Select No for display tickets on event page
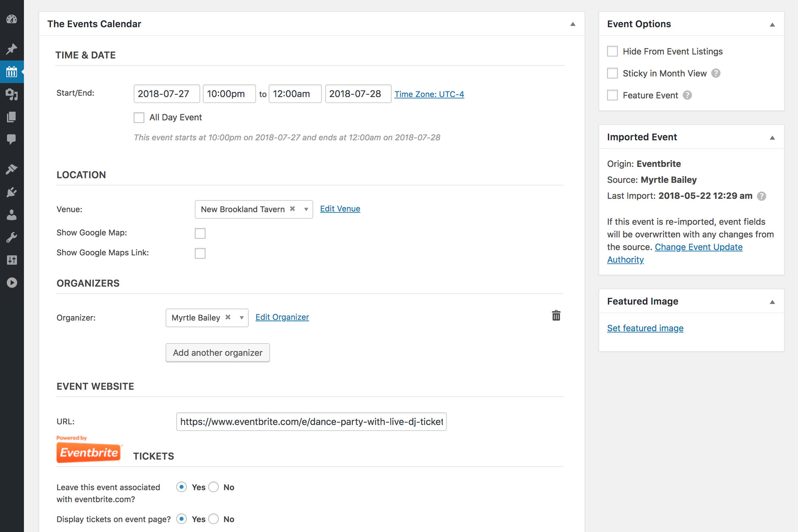The image size is (798, 532). tap(214, 519)
